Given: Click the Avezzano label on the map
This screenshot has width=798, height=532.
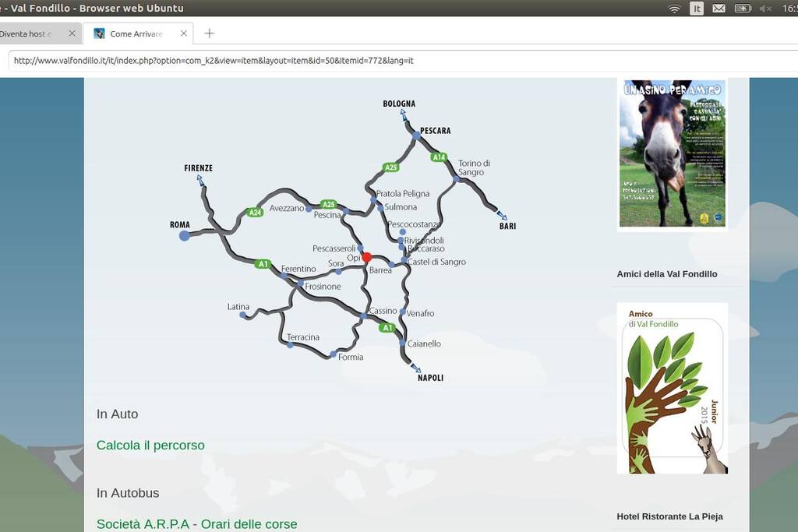Looking at the screenshot, I should (287, 208).
